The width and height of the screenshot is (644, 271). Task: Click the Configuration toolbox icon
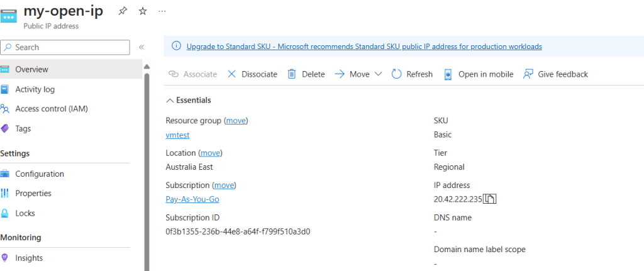(5, 174)
